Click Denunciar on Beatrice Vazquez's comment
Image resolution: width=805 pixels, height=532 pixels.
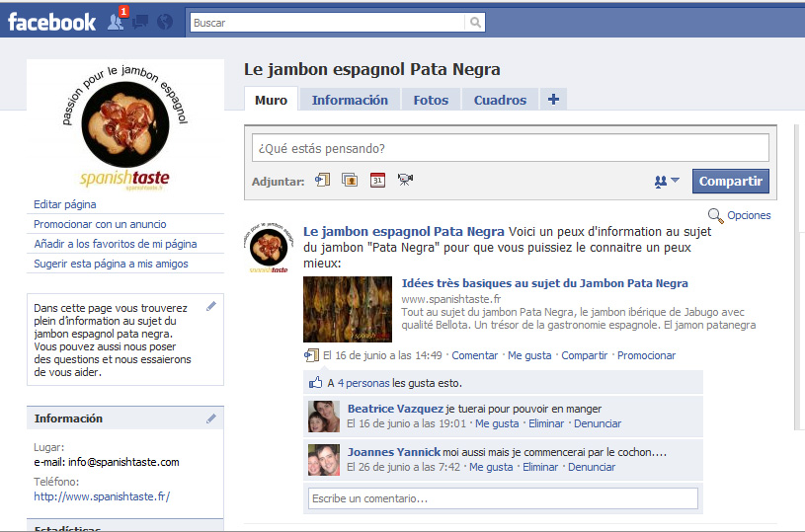pyautogui.click(x=597, y=423)
